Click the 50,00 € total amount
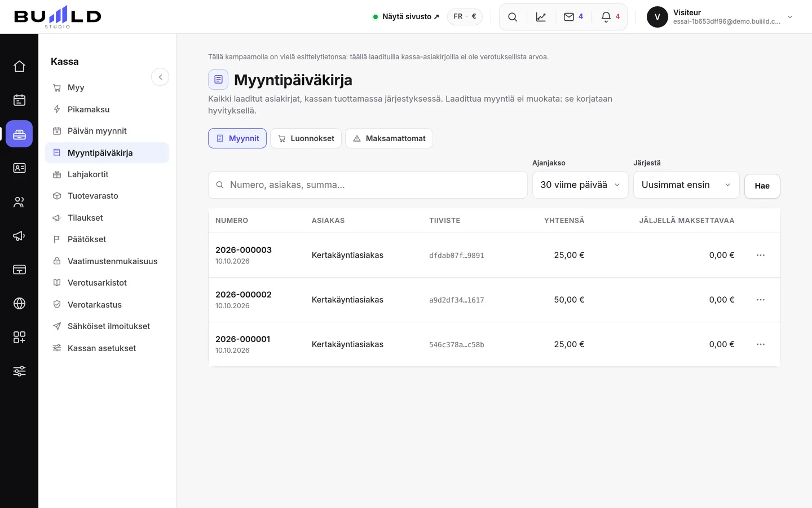This screenshot has height=508, width=812. [x=569, y=300]
